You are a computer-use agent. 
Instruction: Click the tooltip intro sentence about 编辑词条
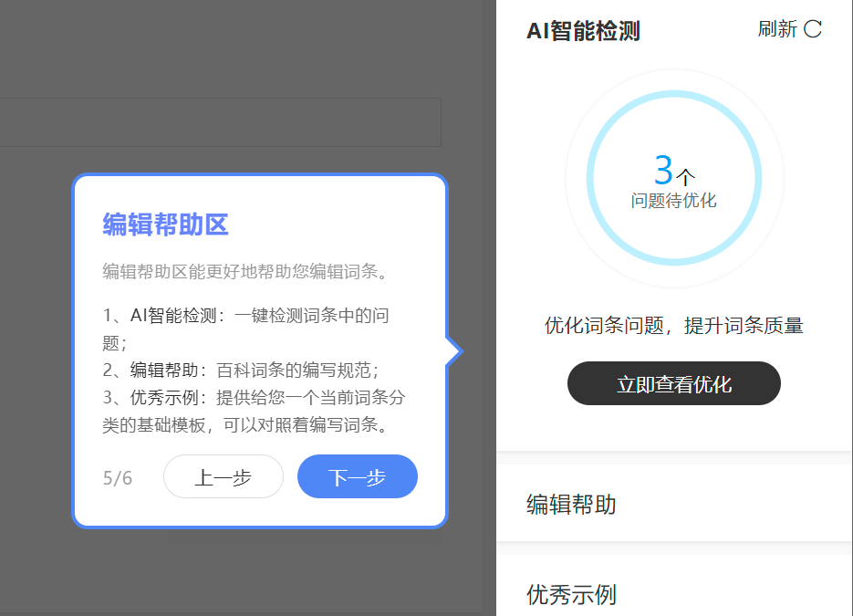pos(246,272)
